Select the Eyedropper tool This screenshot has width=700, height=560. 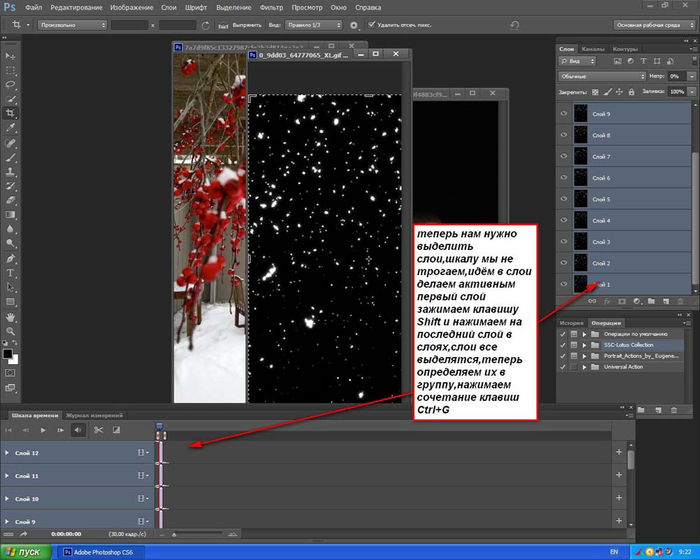[x=10, y=128]
